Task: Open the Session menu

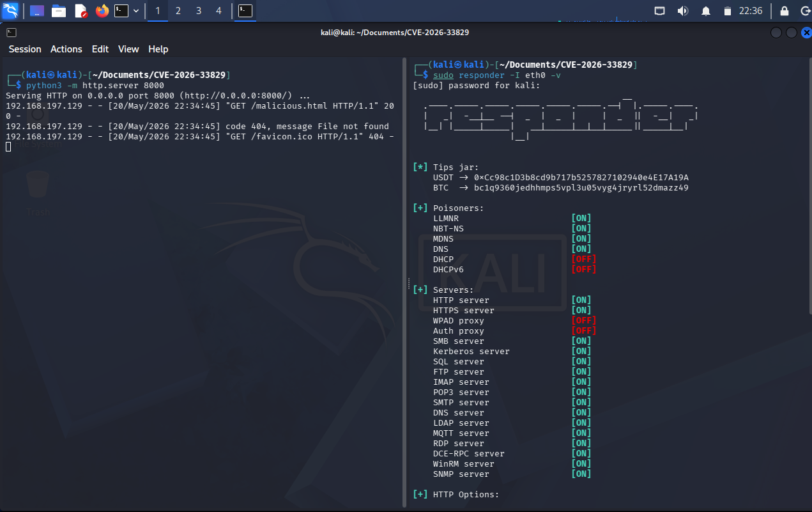Action: click(x=25, y=49)
